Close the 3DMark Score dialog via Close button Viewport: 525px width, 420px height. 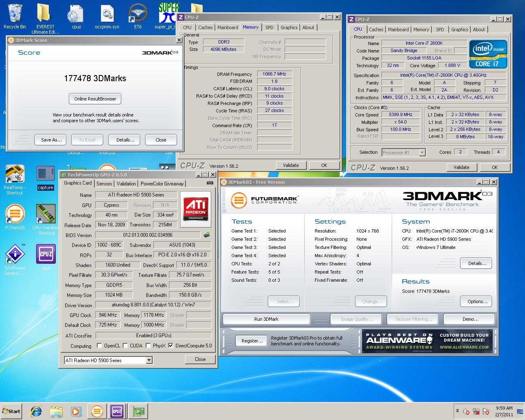[x=161, y=140]
